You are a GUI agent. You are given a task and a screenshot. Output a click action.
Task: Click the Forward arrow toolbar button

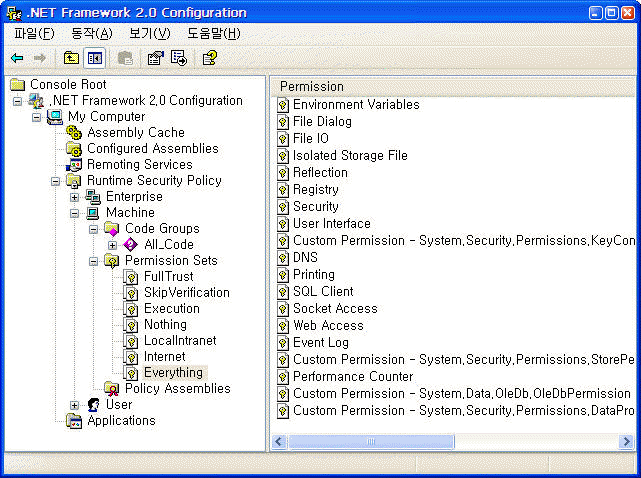[40, 58]
